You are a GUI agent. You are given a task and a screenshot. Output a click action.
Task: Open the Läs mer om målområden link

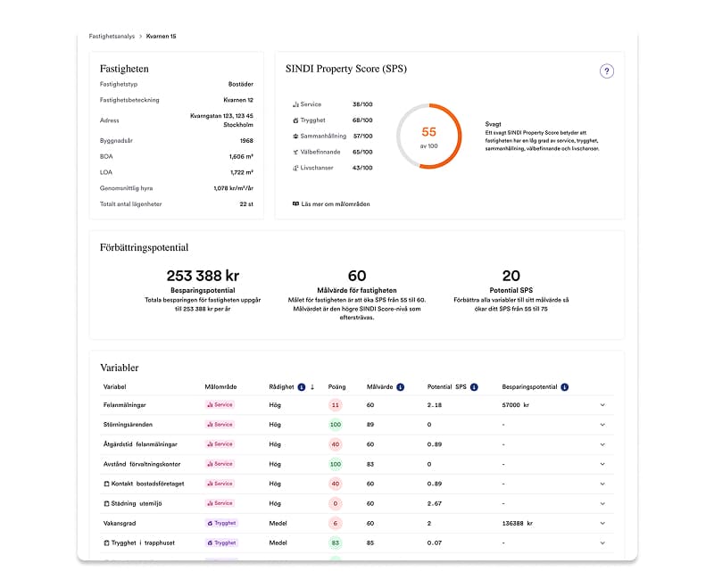(336, 204)
